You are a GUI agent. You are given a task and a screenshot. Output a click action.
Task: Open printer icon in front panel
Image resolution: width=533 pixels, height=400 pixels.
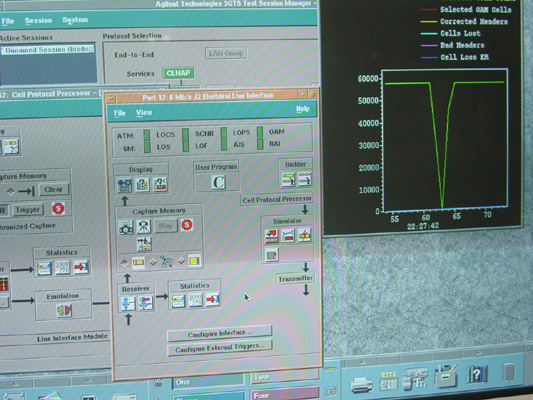click(362, 385)
